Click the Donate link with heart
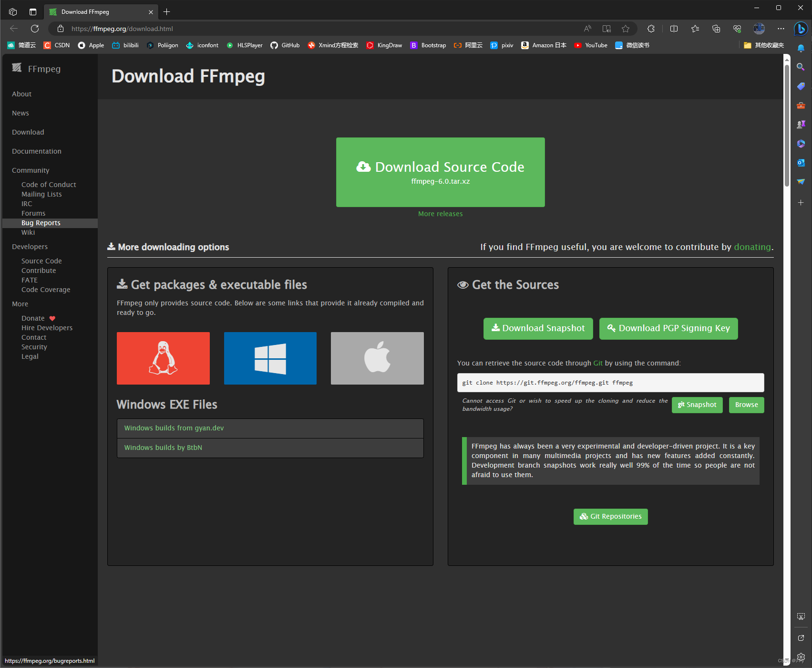812x668 pixels. pos(38,318)
